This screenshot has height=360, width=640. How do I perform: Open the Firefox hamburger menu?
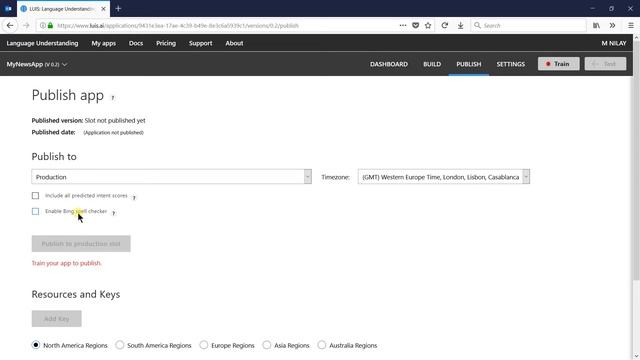tap(631, 25)
